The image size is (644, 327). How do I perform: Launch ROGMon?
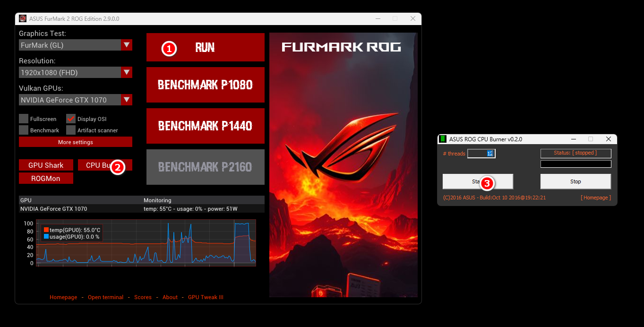(46, 178)
